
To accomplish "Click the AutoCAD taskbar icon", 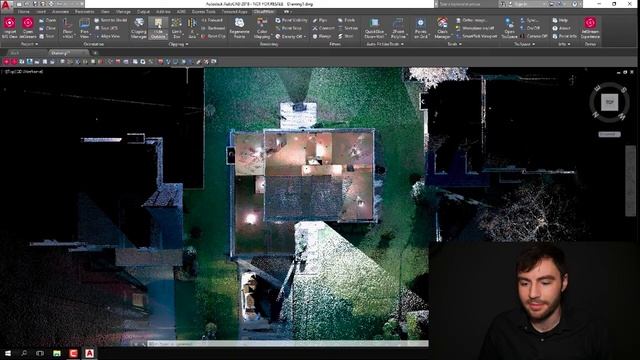I will (89, 353).
